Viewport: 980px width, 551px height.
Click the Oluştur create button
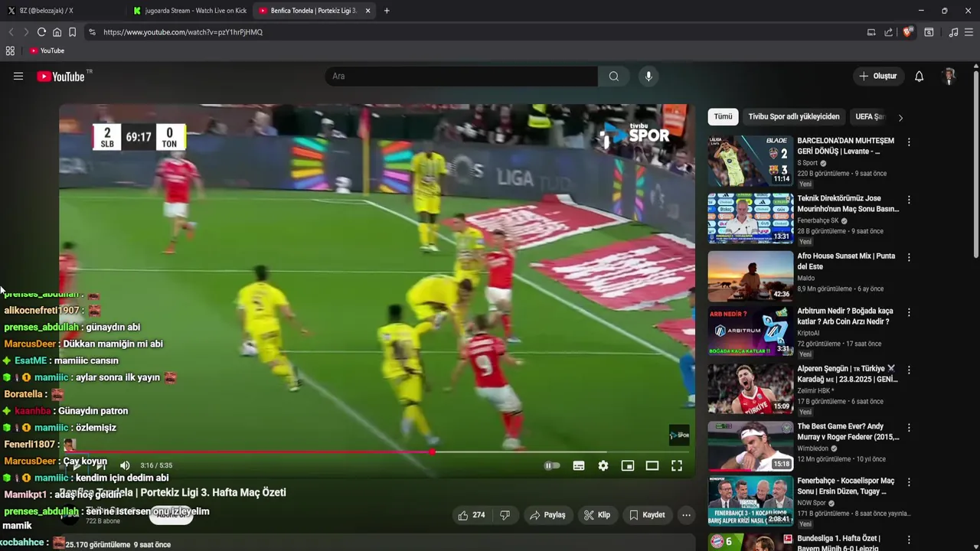click(878, 77)
